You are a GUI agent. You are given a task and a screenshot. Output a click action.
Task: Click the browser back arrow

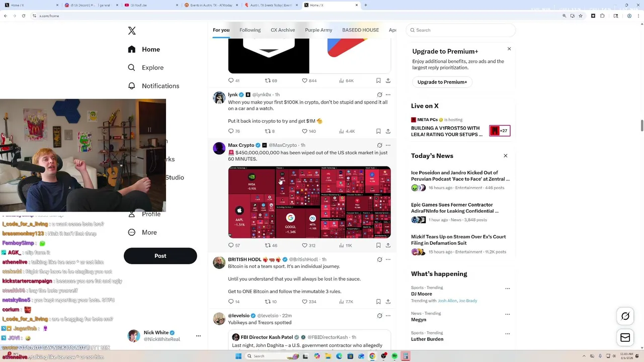point(6,16)
